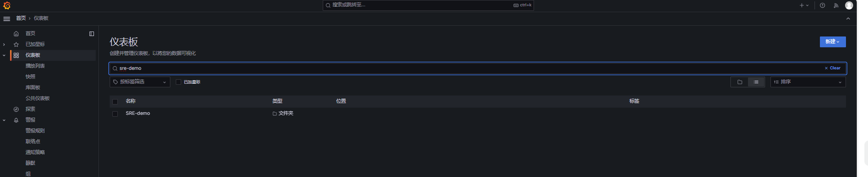
Task: Open 警报规则 in the sidebar
Action: pyautogui.click(x=35, y=131)
